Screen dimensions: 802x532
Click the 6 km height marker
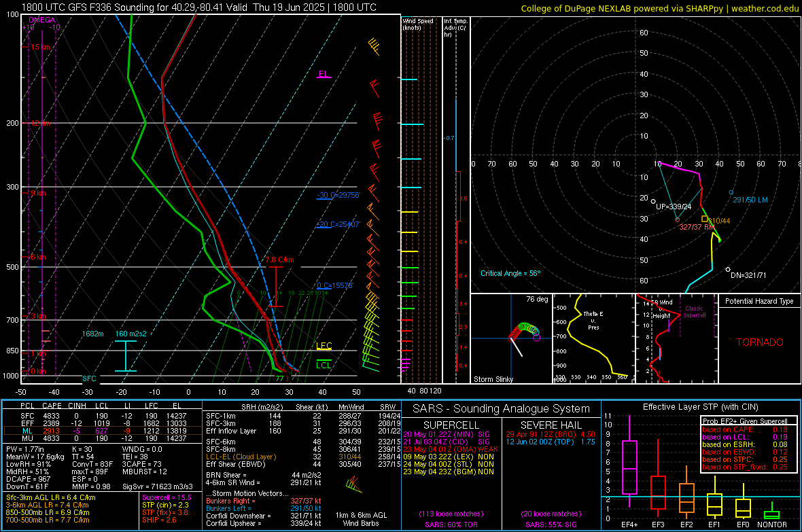pyautogui.click(x=38, y=257)
